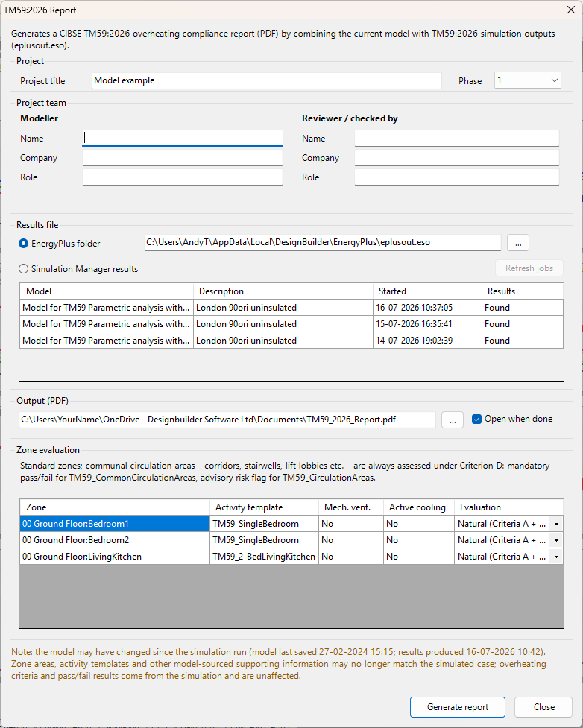This screenshot has height=728, width=583.
Task: Click TM59_SingleBedroom cell in Bedroom1 row
Action: coord(264,524)
